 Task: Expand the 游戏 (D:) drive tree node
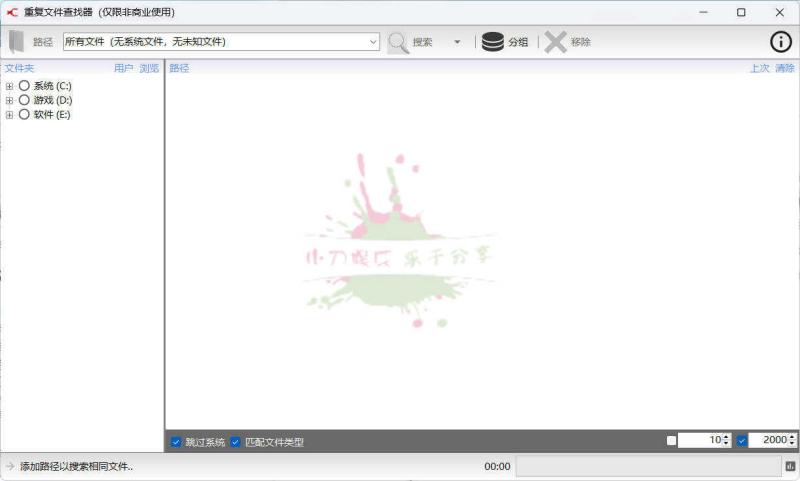coord(9,100)
